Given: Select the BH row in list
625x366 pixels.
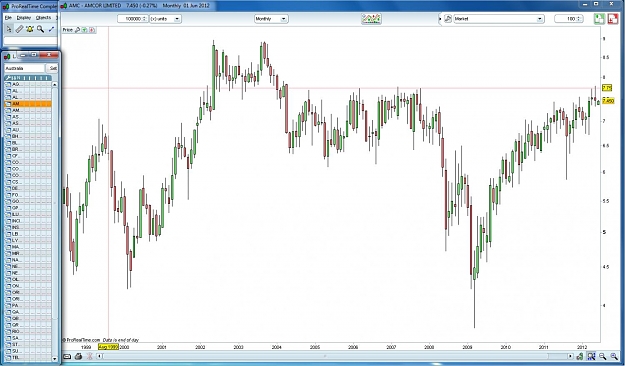Looking at the screenshot, I should click(x=28, y=136).
